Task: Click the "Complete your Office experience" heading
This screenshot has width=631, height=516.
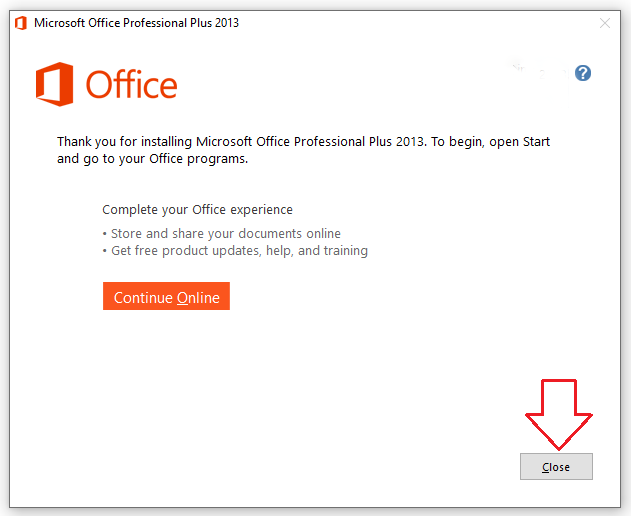Action: [197, 210]
